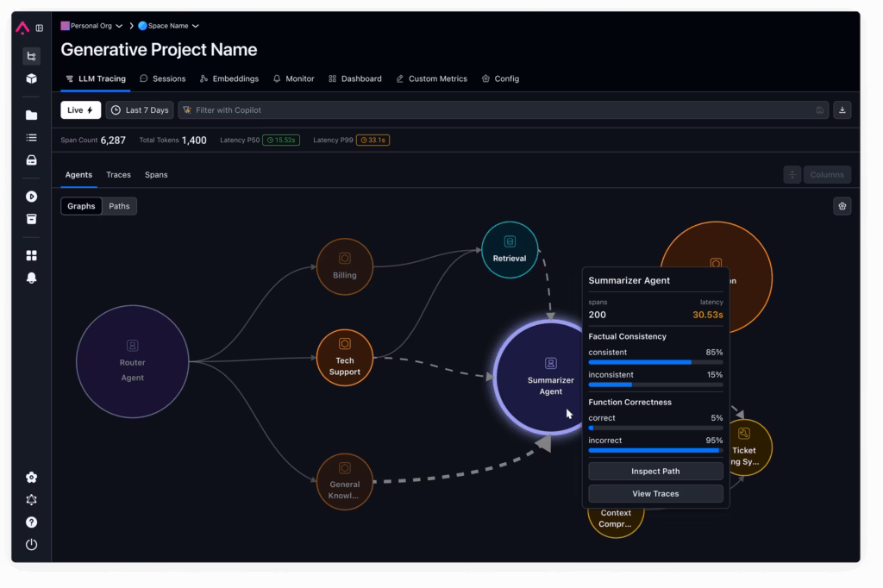Click the correct 5% progress bar
This screenshot has height=588, width=883.
click(x=655, y=428)
